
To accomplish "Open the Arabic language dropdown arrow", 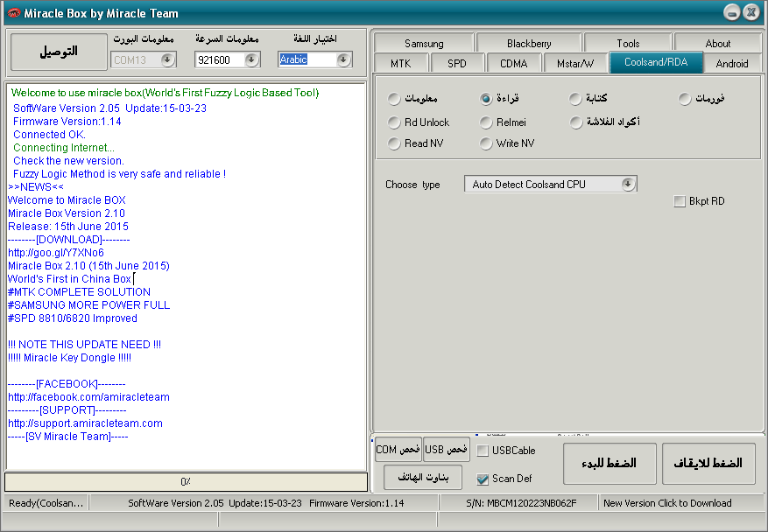I will click(x=344, y=59).
